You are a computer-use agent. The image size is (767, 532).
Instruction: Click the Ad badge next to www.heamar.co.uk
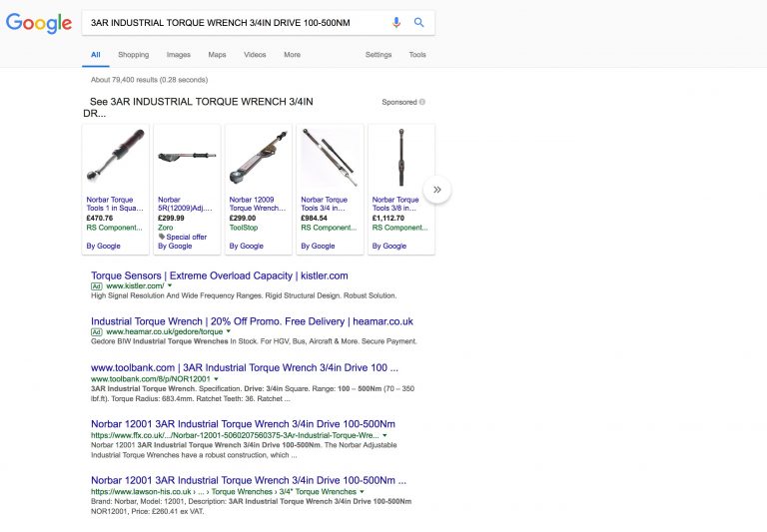click(x=96, y=332)
